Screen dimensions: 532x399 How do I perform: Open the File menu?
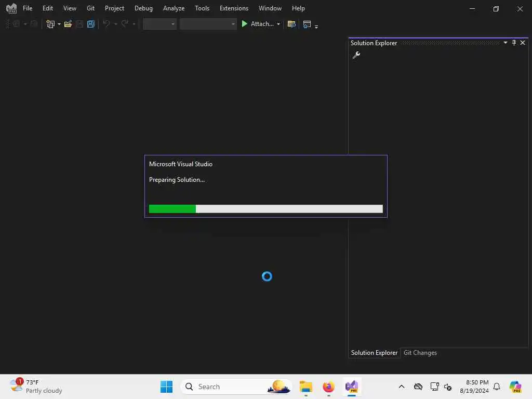tap(28, 8)
